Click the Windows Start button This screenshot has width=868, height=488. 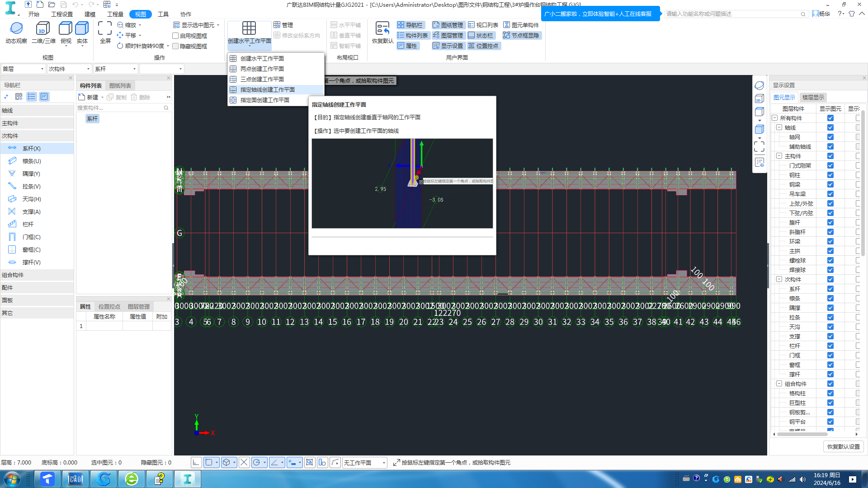(12, 479)
